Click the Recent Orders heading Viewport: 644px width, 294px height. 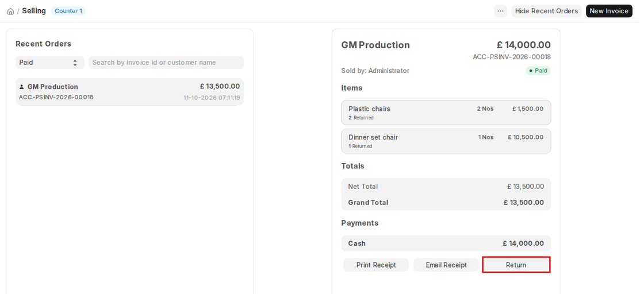(43, 44)
